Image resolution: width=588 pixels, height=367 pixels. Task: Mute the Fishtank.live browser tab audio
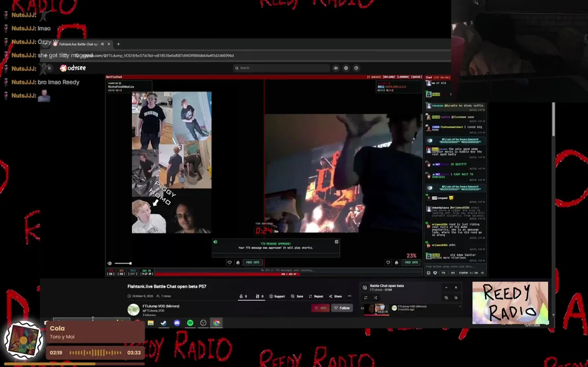point(102,44)
